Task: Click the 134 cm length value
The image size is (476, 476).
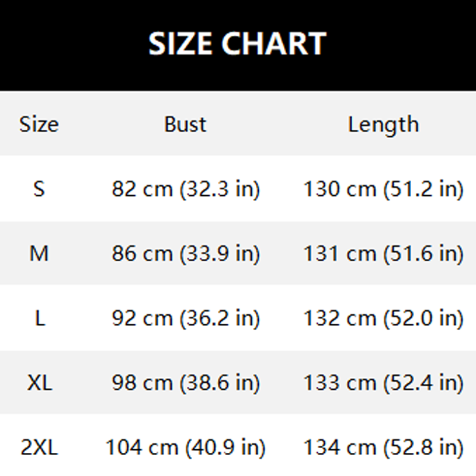Action: coord(340,447)
